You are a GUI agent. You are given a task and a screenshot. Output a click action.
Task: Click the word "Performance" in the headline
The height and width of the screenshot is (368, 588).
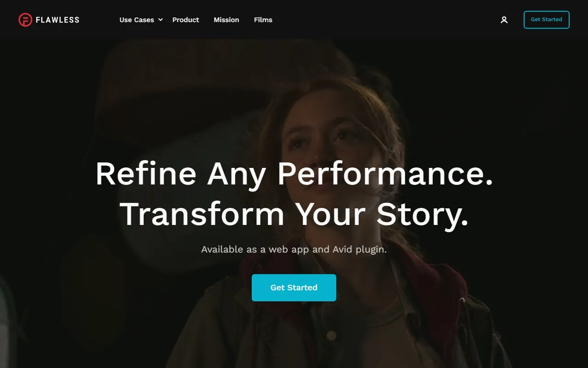point(385,173)
